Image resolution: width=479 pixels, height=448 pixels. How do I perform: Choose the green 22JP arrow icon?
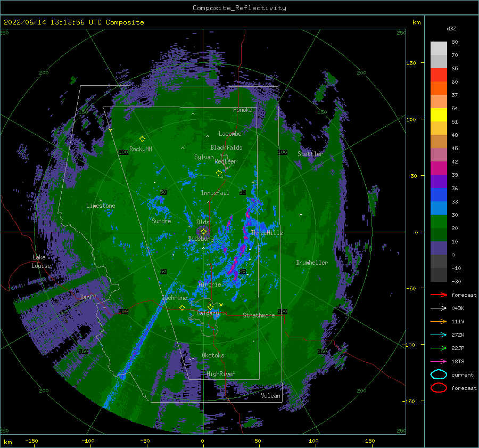pos(439,348)
